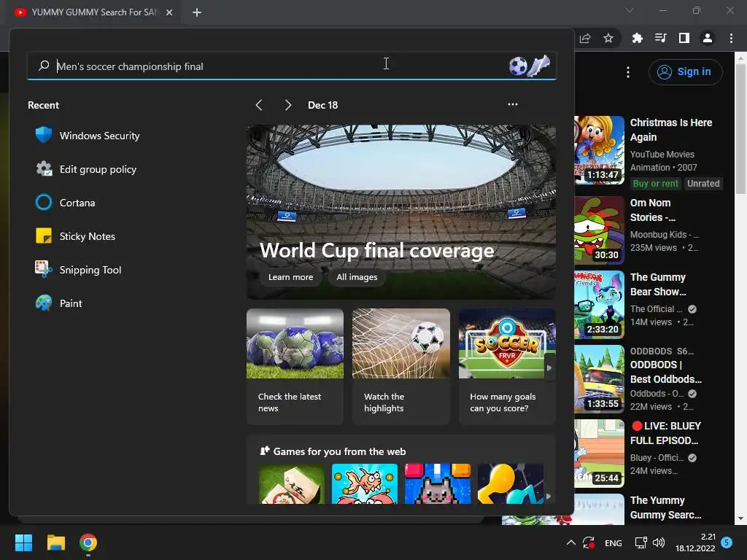Open the Chrome three-dot menu
The height and width of the screenshot is (560, 747).
(731, 38)
